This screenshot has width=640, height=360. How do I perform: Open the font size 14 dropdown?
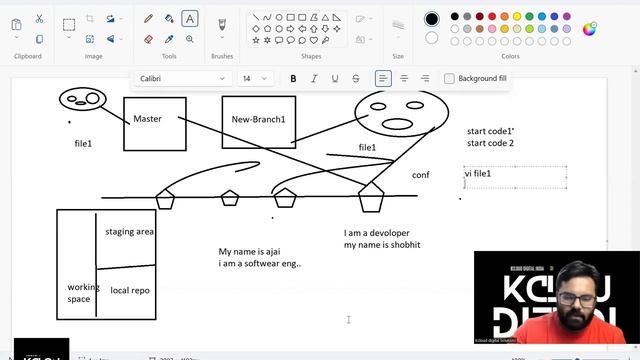pos(255,78)
